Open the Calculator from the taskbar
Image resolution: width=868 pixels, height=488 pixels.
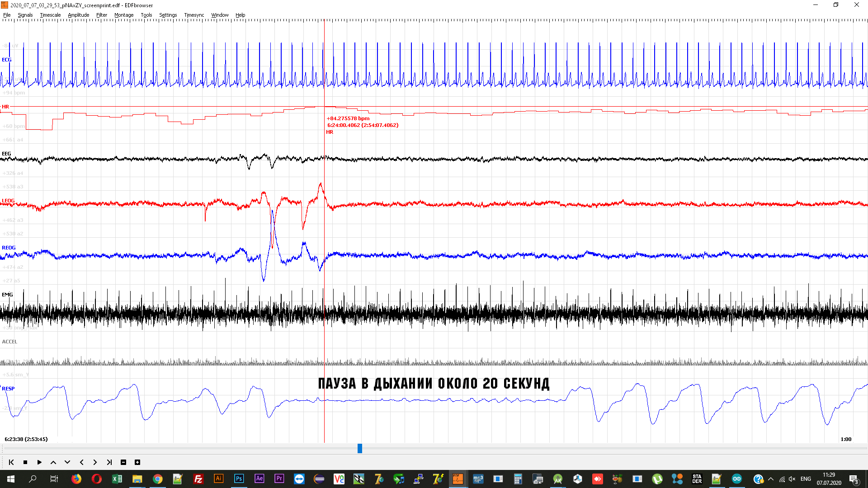coord(518,479)
